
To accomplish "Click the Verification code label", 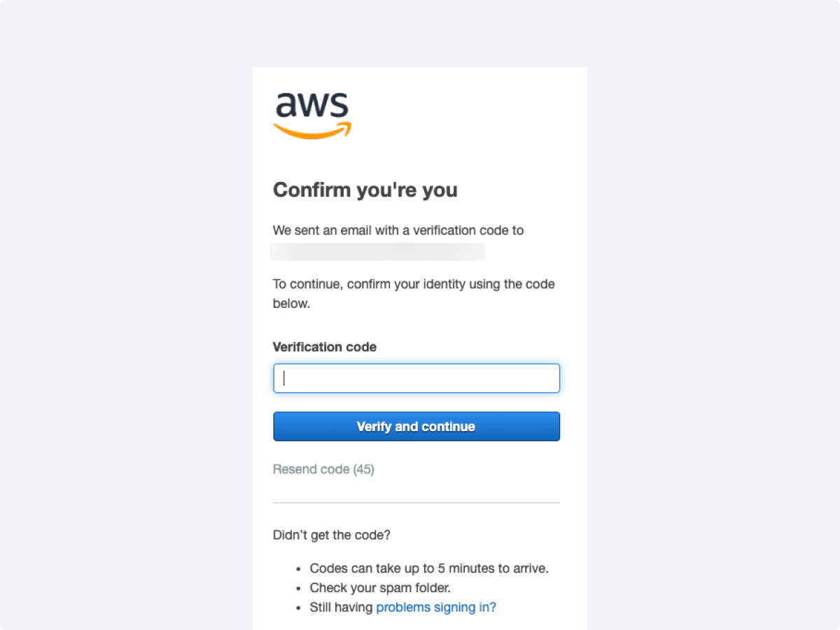I will (324, 346).
